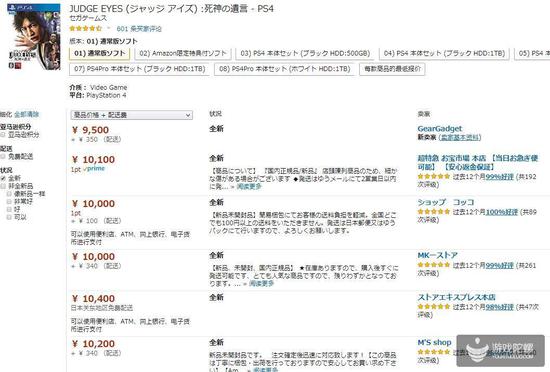The width and height of the screenshot is (550, 372).
Task: Select version 04) PS4 本体セット ブラック 1TB
Action: point(444,53)
